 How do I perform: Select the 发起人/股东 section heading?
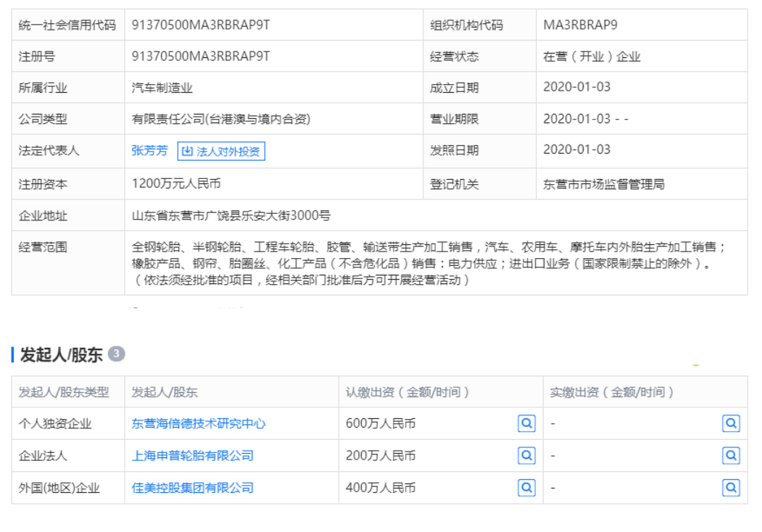[61, 354]
